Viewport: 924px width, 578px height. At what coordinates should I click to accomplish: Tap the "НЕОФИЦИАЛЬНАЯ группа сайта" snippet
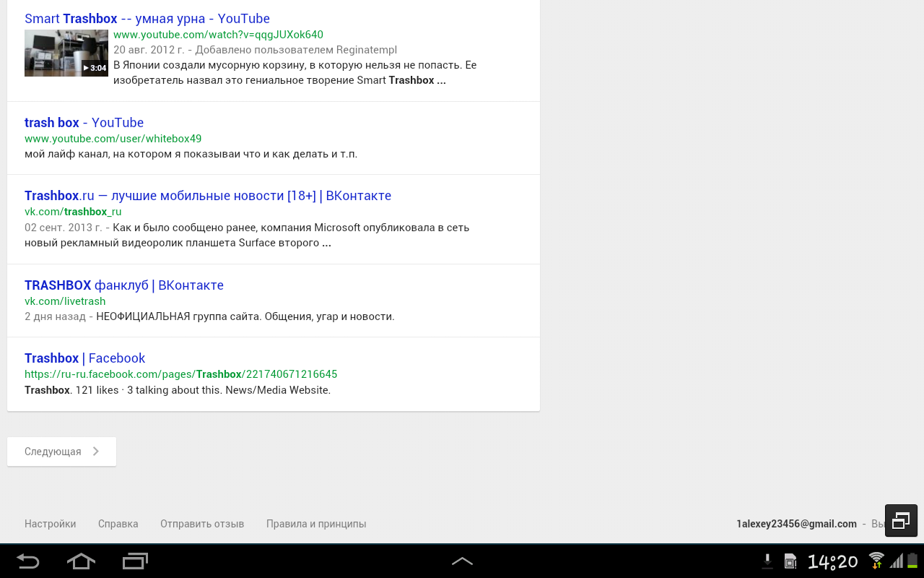click(x=245, y=316)
